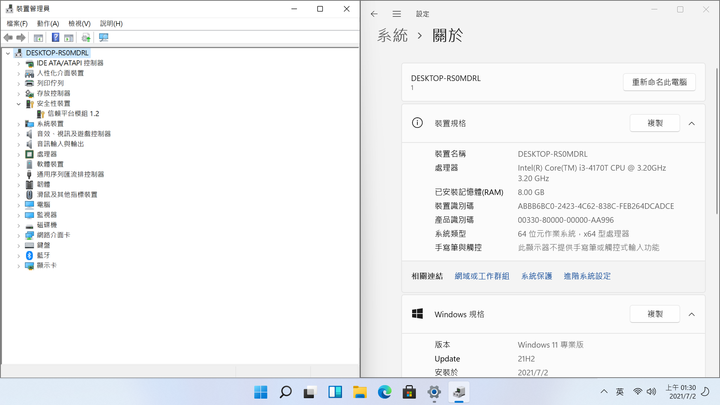Collapse the root DESKTOP-RS0MDRL tree node
720x405 pixels.
point(8,53)
